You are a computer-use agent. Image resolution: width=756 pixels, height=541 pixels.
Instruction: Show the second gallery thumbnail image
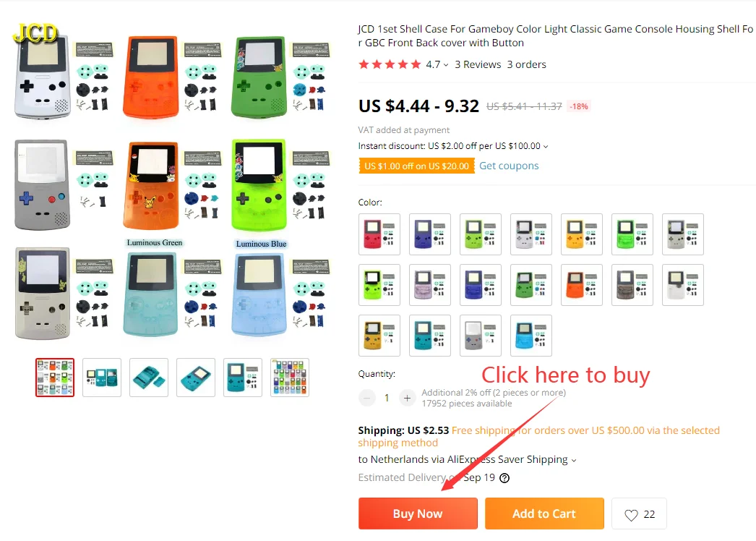coord(102,378)
